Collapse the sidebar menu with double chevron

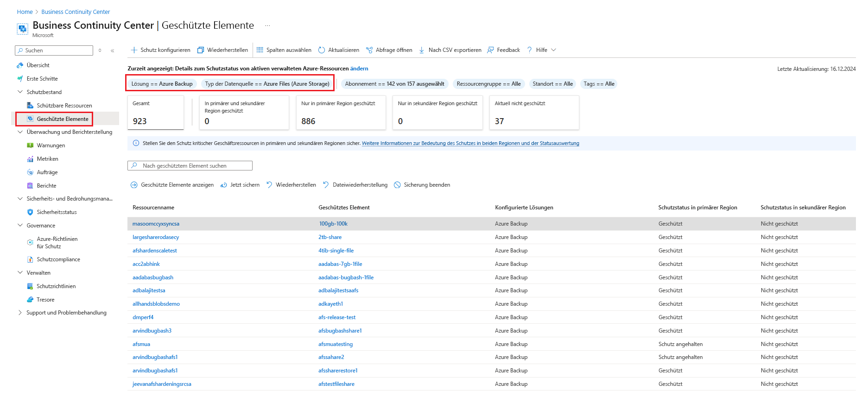pos(113,50)
